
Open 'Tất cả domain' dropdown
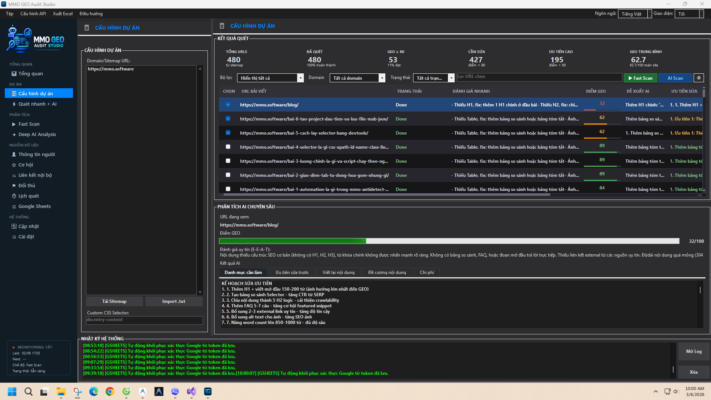tap(357, 78)
